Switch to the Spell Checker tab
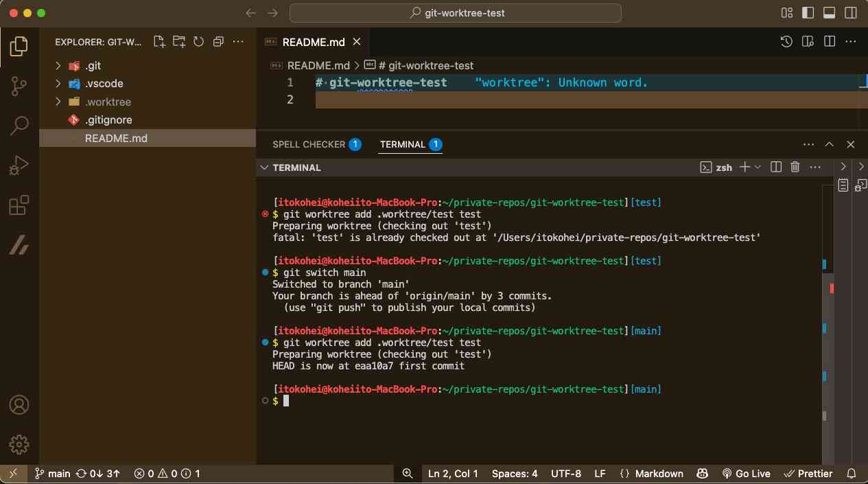The height and width of the screenshot is (484, 868). coord(309,144)
